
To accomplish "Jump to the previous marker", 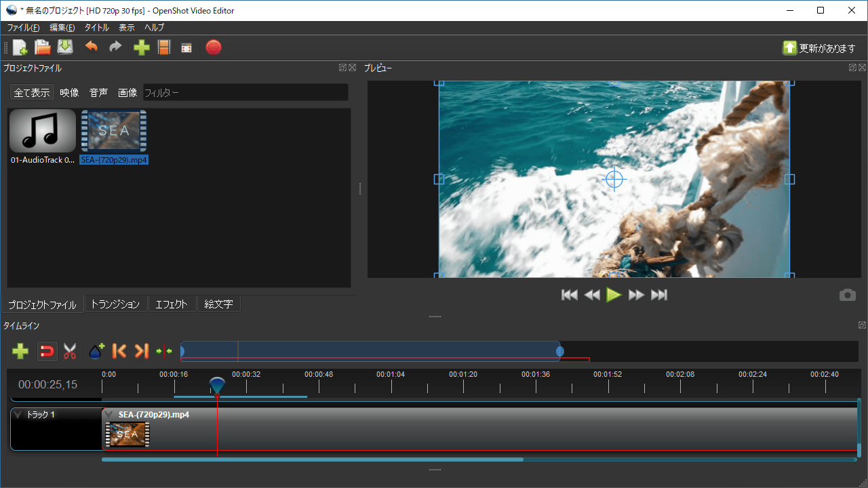I will click(x=119, y=351).
